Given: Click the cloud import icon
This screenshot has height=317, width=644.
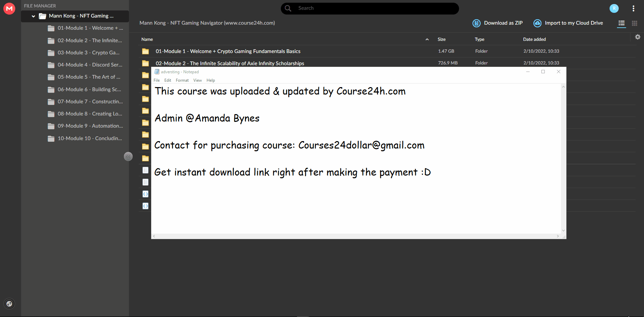Looking at the screenshot, I should [537, 23].
